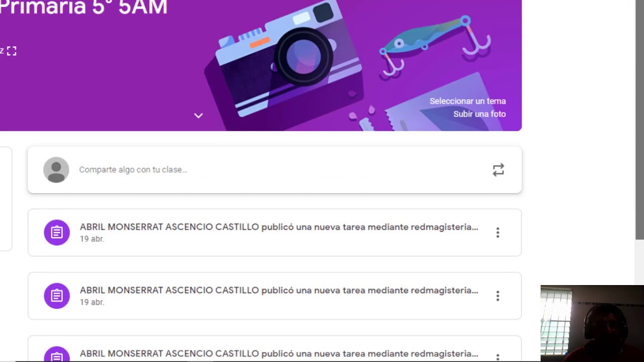Image resolution: width=644 pixels, height=362 pixels.
Task: Open the first ABRIL MONSERRAT tarea post
Action: point(275,232)
